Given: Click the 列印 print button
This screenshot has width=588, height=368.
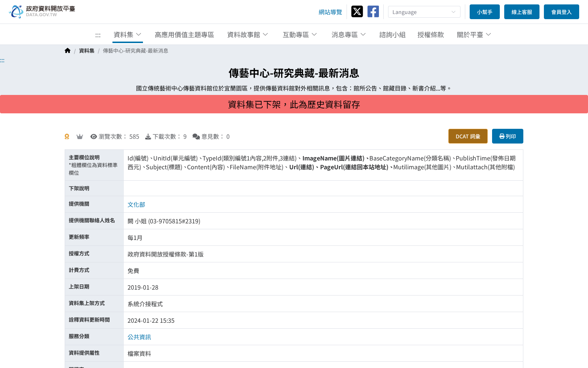Looking at the screenshot, I should click(508, 136).
